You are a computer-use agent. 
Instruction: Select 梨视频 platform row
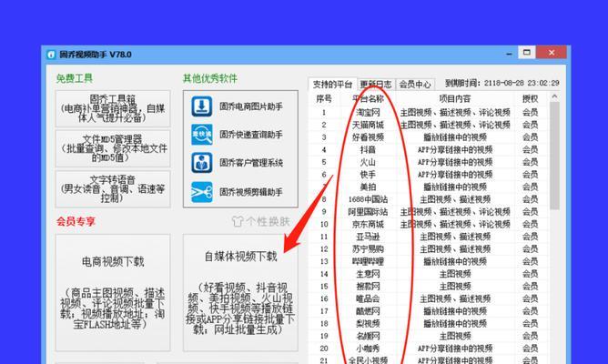click(429, 323)
